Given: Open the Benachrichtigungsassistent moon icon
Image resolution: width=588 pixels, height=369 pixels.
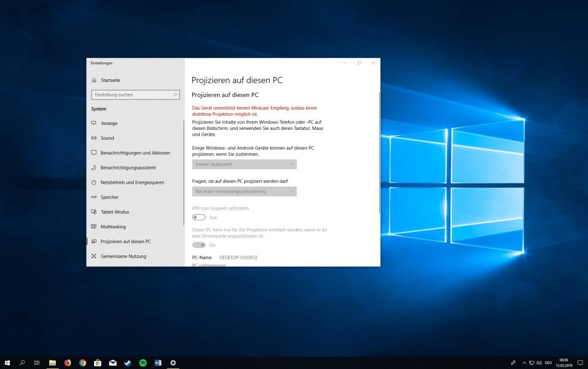Looking at the screenshot, I should coord(94,168).
